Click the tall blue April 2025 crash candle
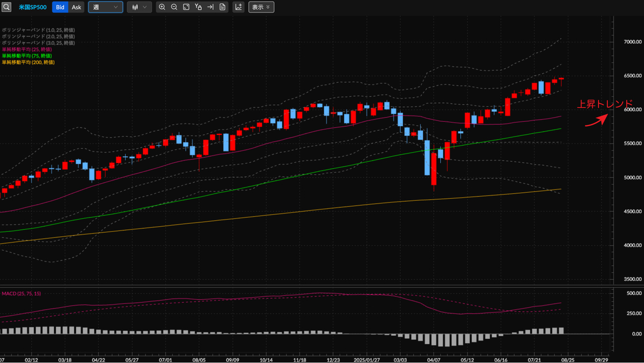This screenshot has height=363, width=644. coord(427,157)
